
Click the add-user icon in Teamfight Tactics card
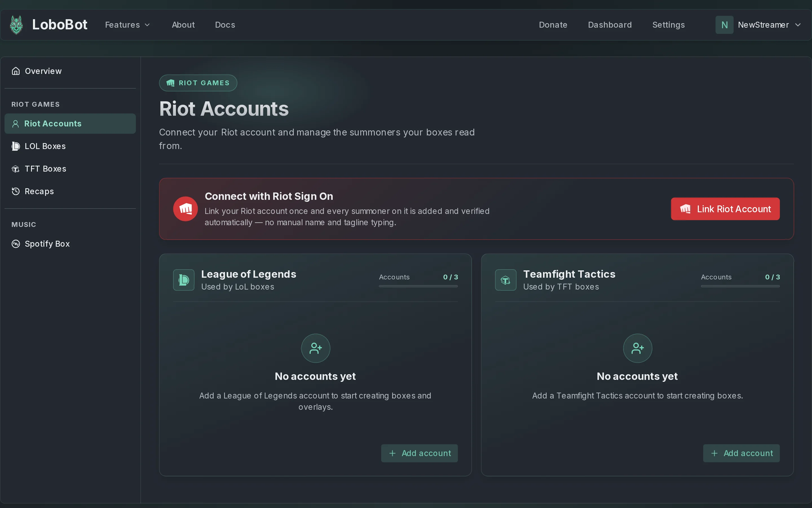point(637,348)
